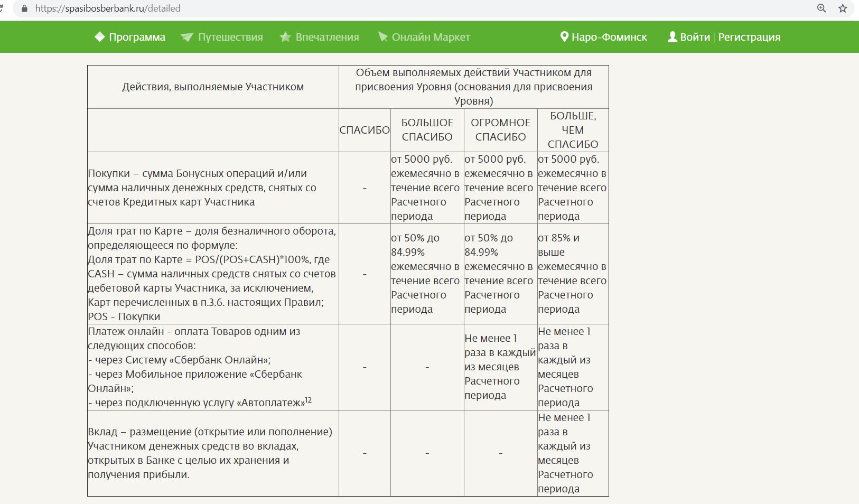Click the lock icon in address bar

(x=24, y=8)
